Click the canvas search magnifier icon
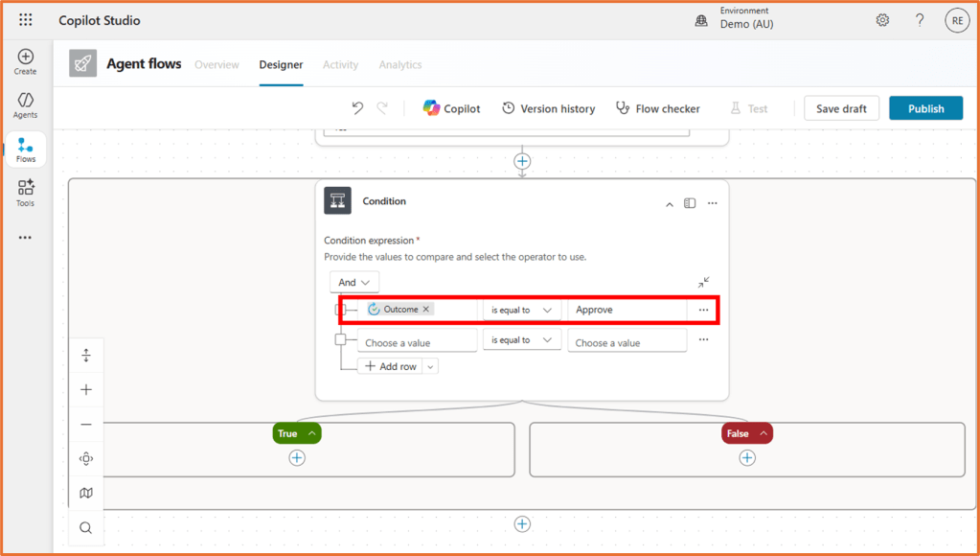The height and width of the screenshot is (556, 980). pyautogui.click(x=85, y=527)
